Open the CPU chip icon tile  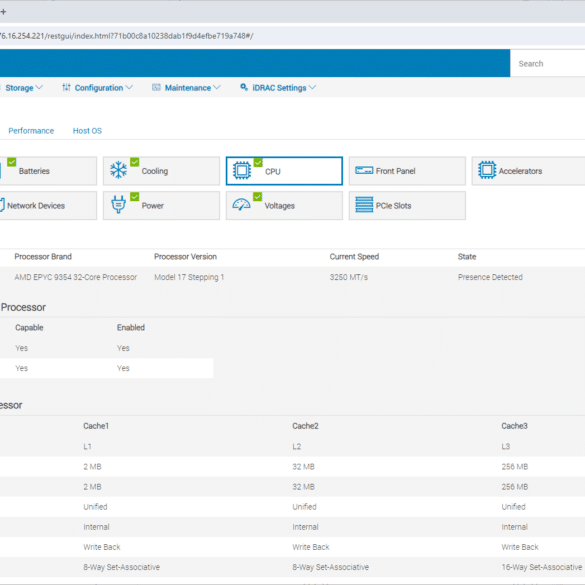242,170
